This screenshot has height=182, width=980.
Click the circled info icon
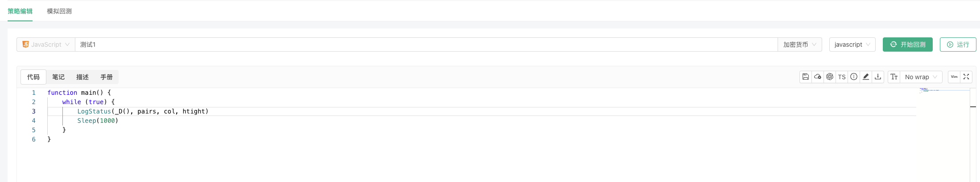[853, 77]
